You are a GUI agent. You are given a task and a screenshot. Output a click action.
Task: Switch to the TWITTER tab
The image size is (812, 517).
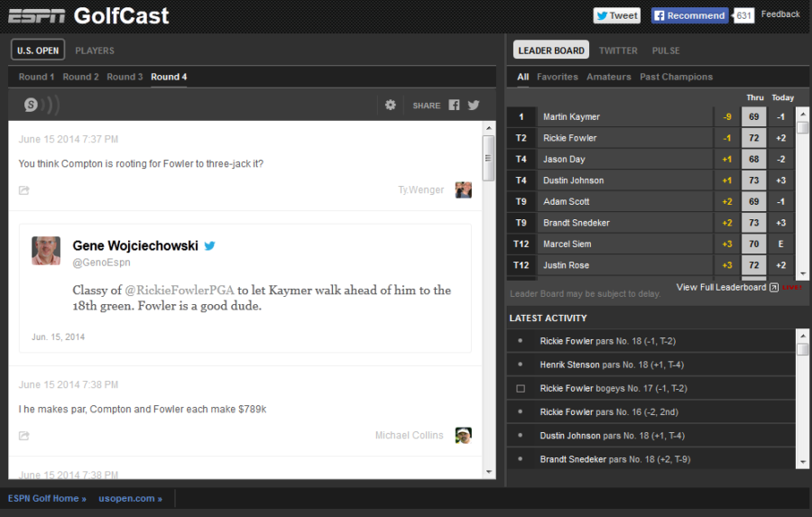(618, 51)
